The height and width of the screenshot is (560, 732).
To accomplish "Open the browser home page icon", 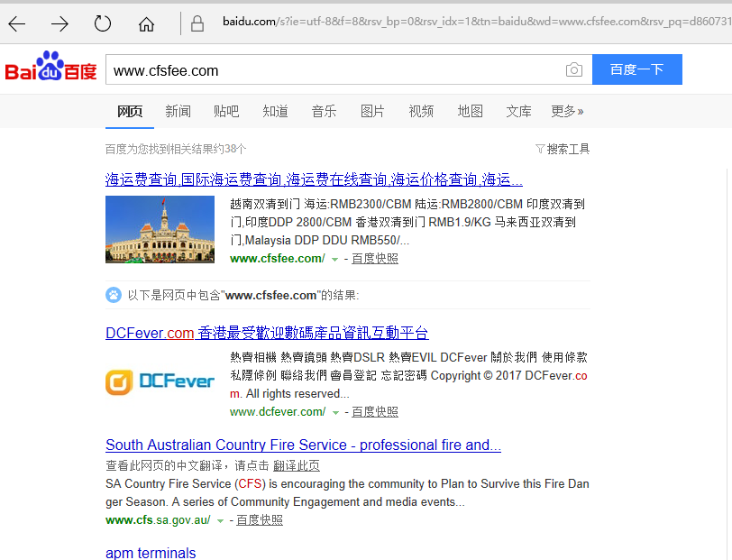I will click(146, 23).
